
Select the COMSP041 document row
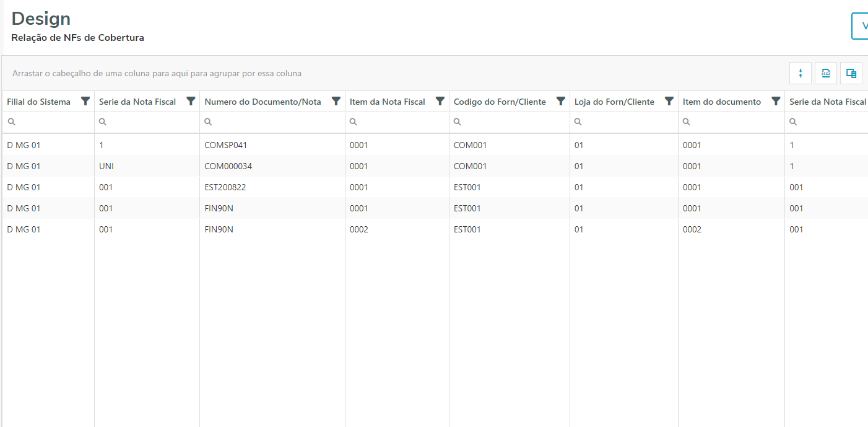coord(225,145)
